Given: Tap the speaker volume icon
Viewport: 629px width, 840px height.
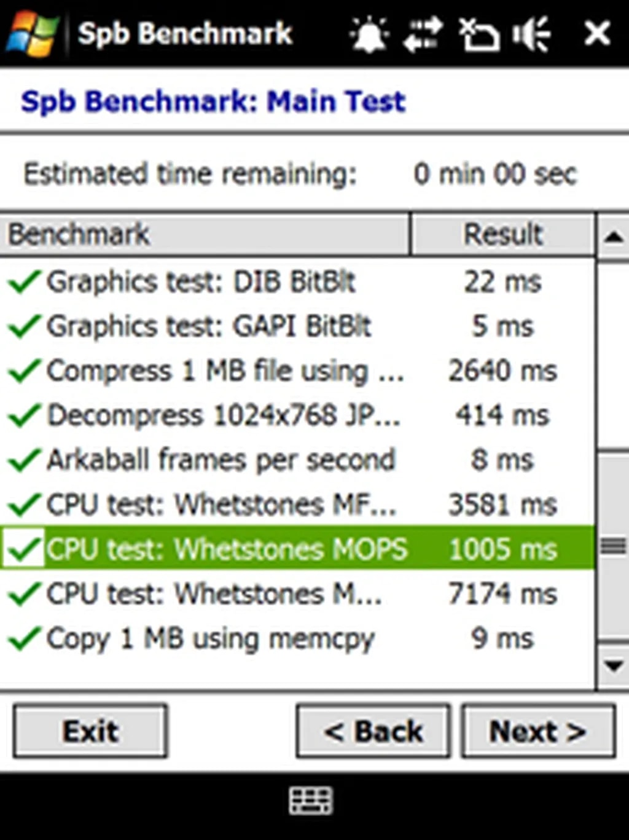Looking at the screenshot, I should [x=532, y=33].
